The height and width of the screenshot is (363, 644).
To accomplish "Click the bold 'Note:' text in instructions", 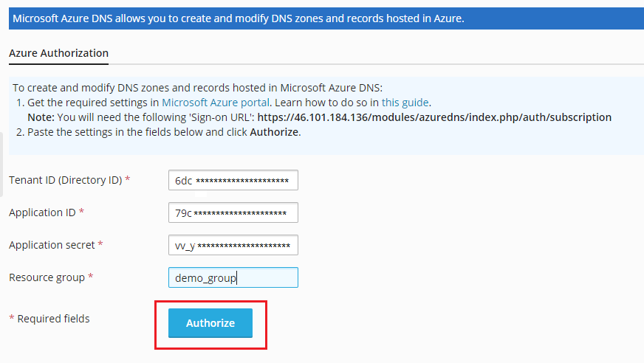I will [41, 117].
